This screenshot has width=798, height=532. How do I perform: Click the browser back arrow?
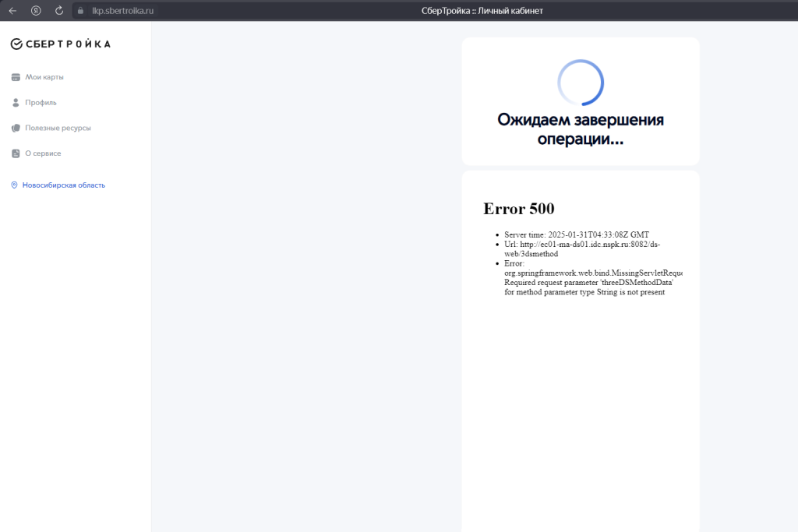(12, 11)
